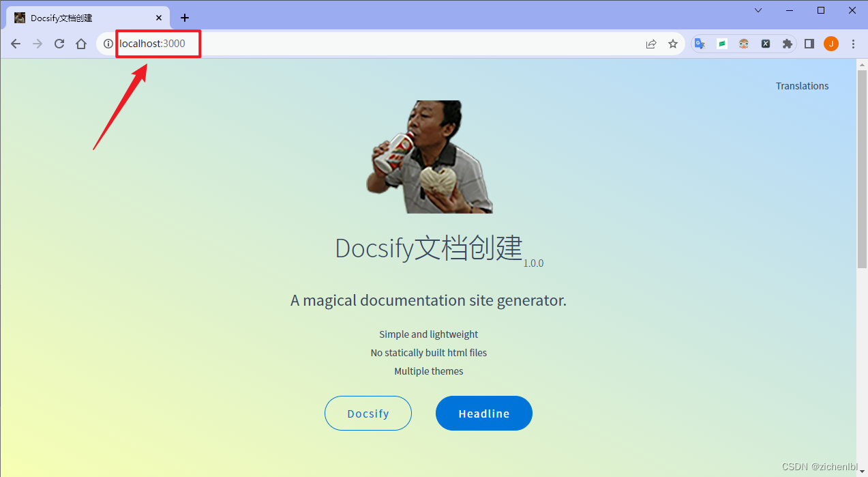Open the J profile avatar
868x477 pixels.
tap(831, 44)
